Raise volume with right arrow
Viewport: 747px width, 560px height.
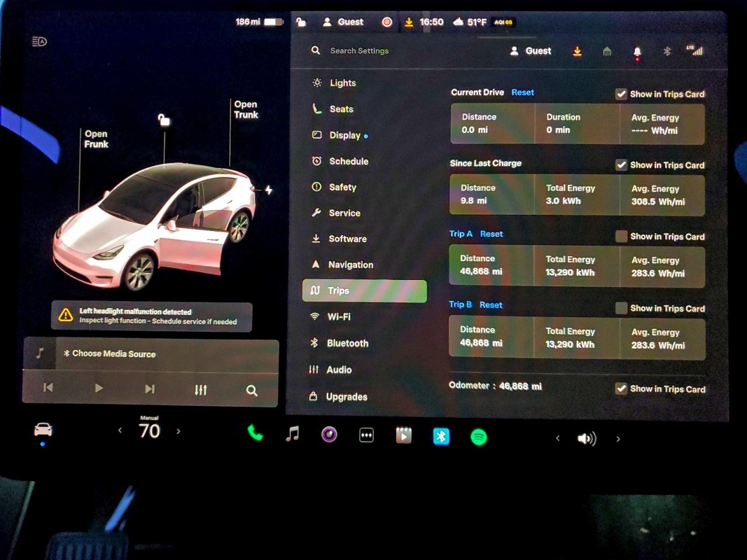618,439
